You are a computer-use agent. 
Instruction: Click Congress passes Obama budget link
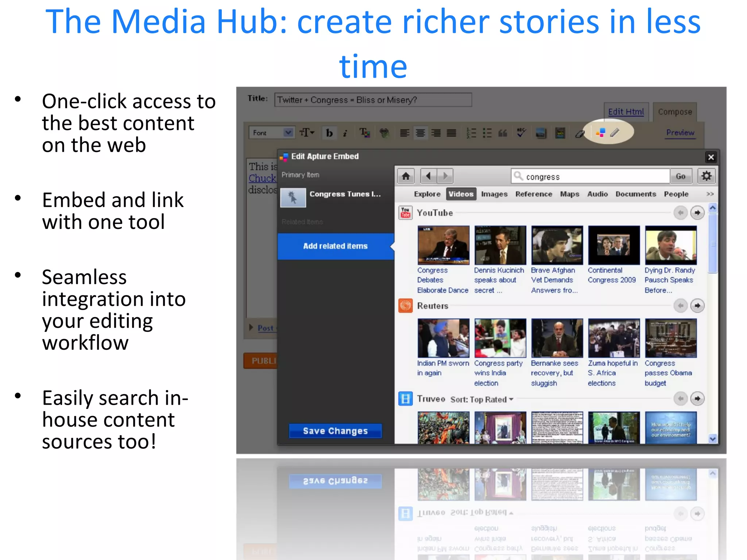[668, 373]
